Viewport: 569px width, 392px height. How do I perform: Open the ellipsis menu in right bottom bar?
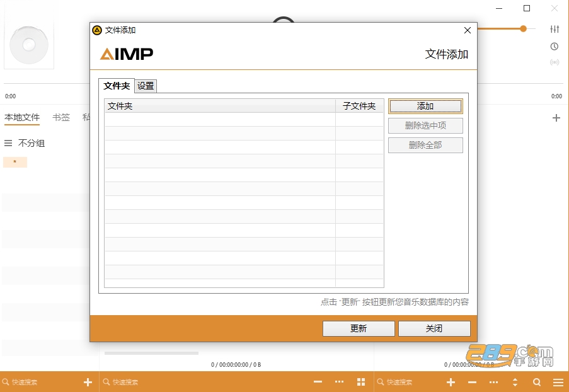point(493,382)
